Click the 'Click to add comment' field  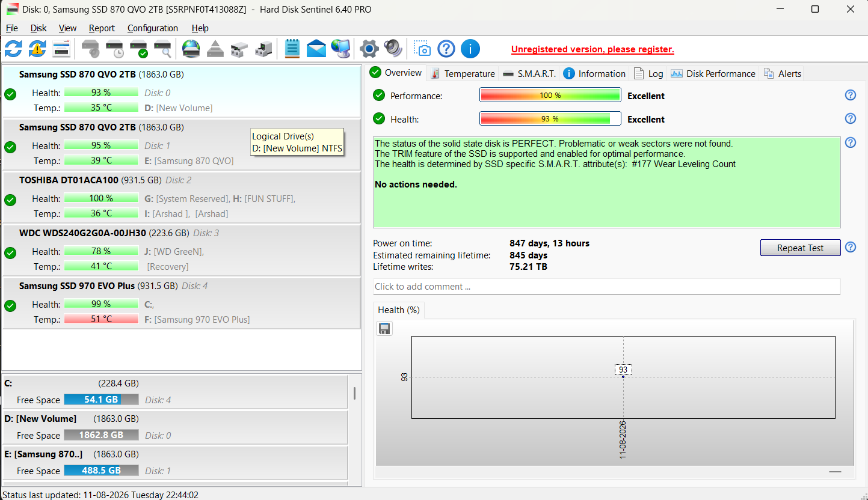click(x=606, y=287)
